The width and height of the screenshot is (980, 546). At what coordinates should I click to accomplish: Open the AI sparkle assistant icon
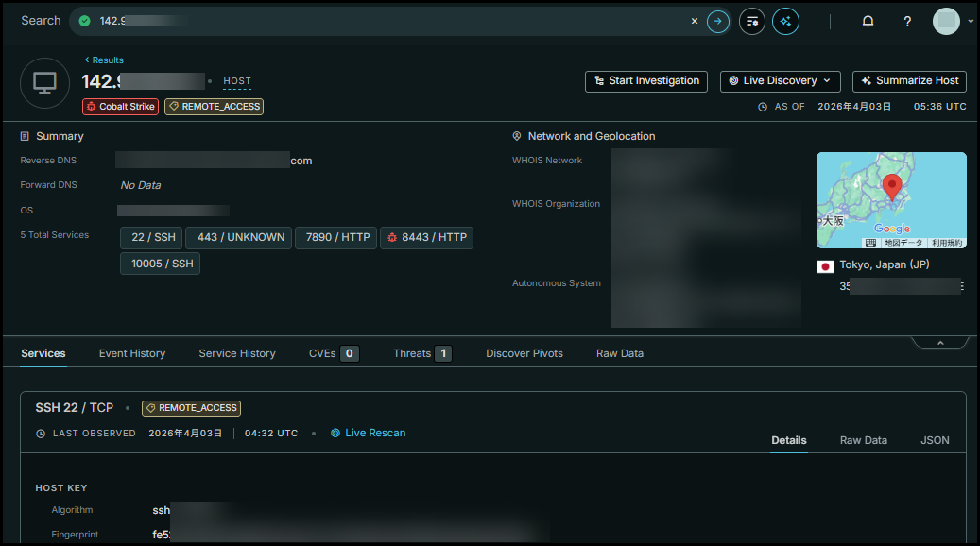(785, 21)
